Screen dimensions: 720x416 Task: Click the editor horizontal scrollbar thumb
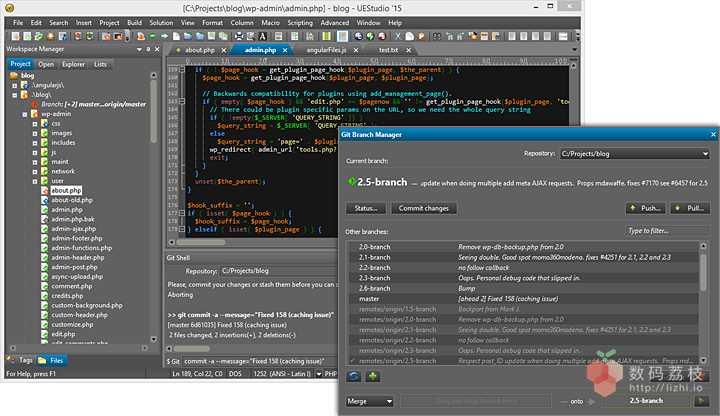[x=201, y=242]
